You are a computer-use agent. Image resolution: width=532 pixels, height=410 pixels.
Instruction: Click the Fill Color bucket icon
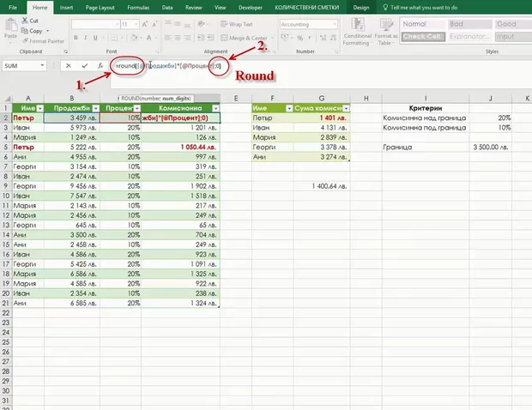pyautogui.click(x=134, y=38)
